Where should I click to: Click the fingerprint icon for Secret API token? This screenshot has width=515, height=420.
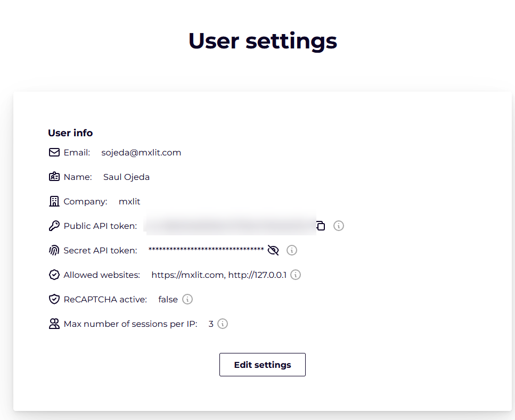54,250
